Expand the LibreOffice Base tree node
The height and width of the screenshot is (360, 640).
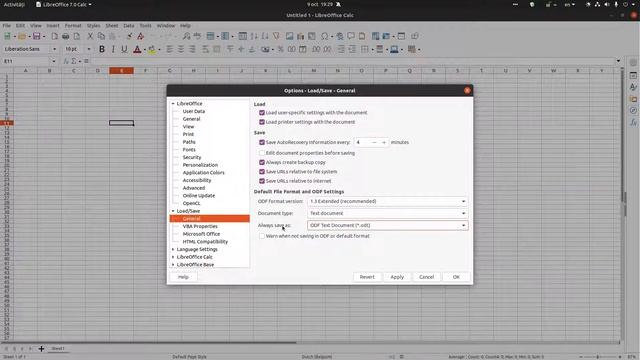173,265
